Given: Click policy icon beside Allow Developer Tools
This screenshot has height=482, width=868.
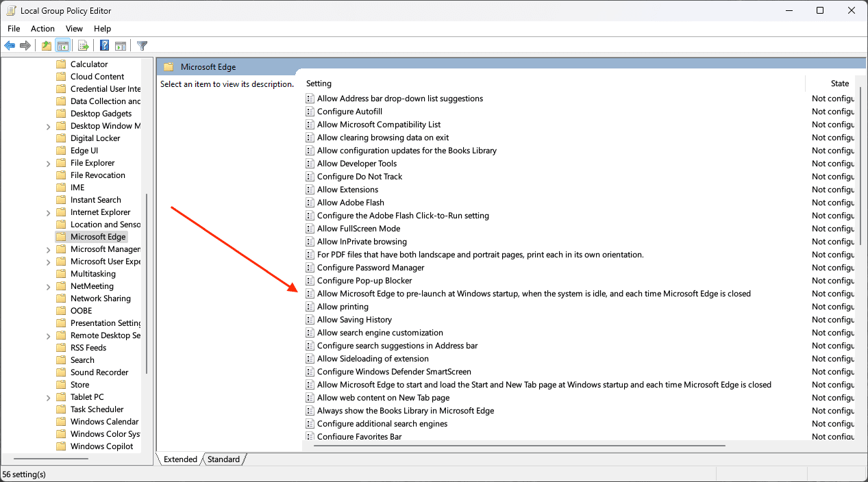Looking at the screenshot, I should pos(310,164).
